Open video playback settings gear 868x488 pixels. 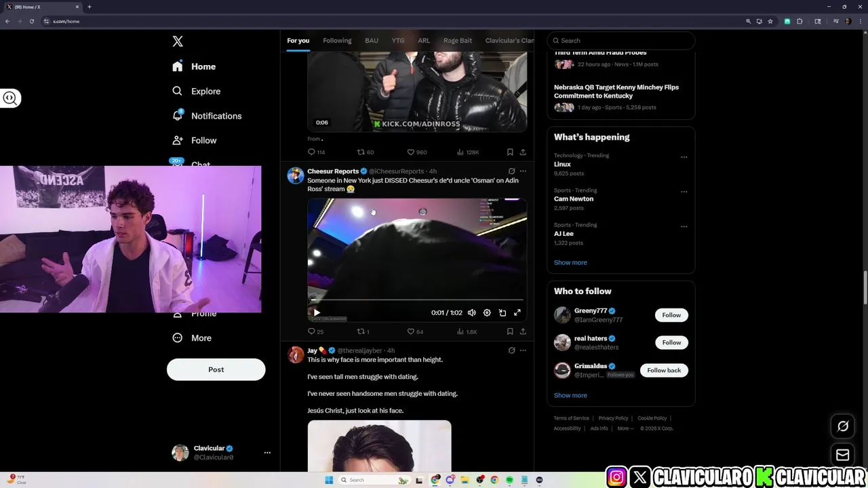click(487, 312)
